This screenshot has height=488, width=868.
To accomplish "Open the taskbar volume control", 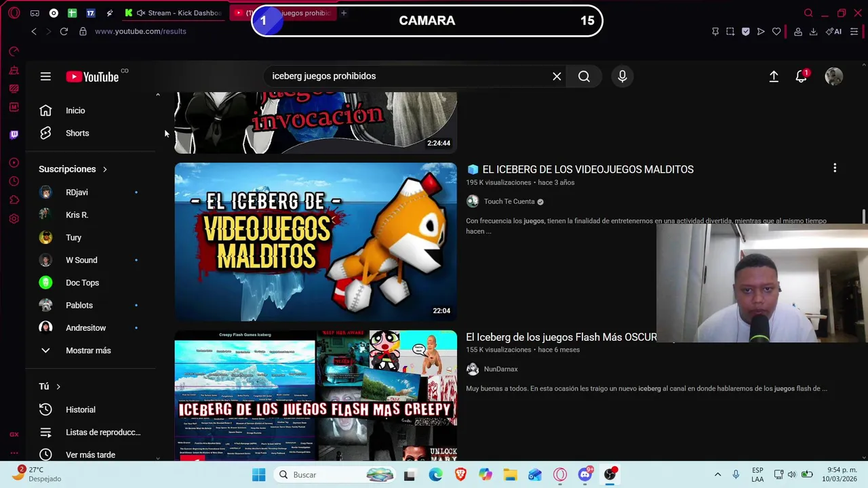I will pyautogui.click(x=792, y=474).
